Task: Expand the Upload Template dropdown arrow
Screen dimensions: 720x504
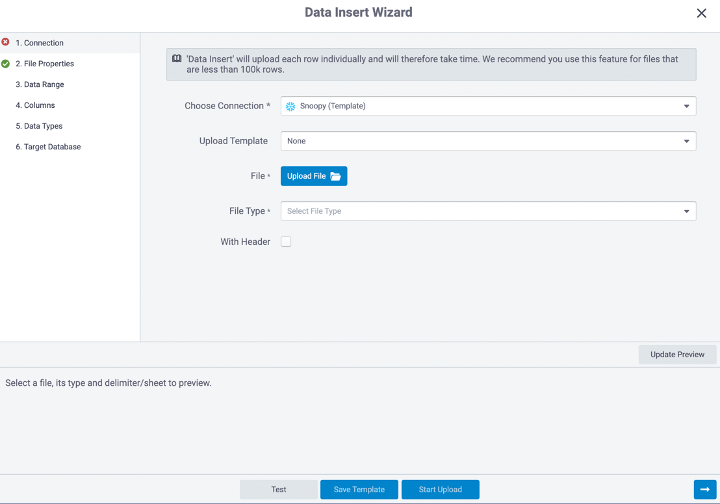Action: pyautogui.click(x=686, y=141)
